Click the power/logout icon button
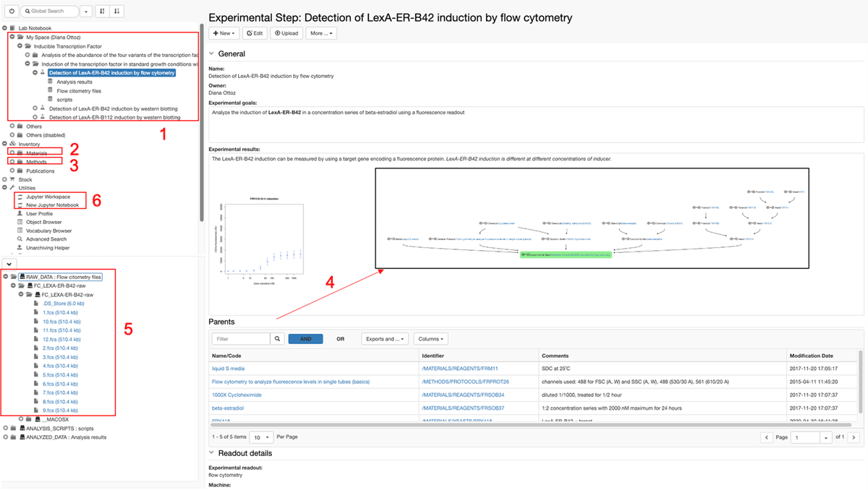868x490 pixels. (x=12, y=12)
